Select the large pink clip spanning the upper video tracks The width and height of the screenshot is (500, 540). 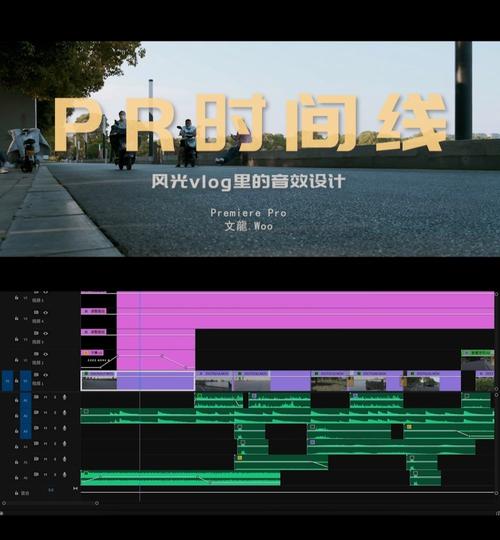pos(305,310)
